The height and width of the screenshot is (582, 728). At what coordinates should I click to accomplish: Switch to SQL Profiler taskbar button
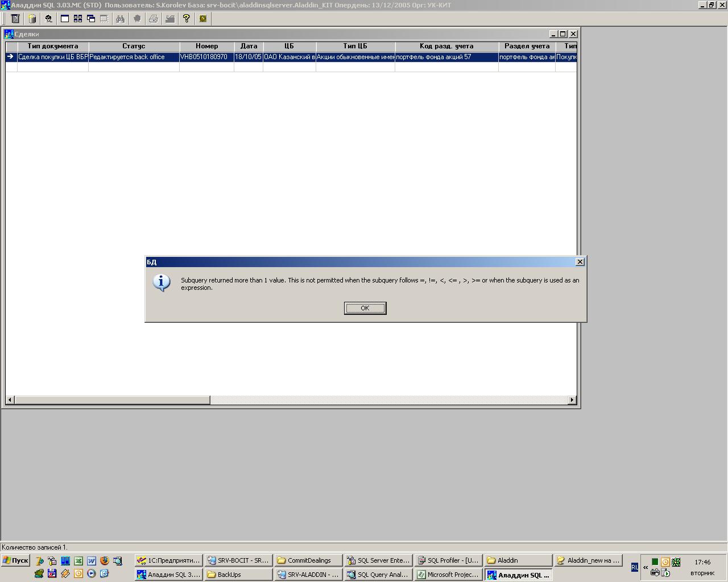pos(448,560)
